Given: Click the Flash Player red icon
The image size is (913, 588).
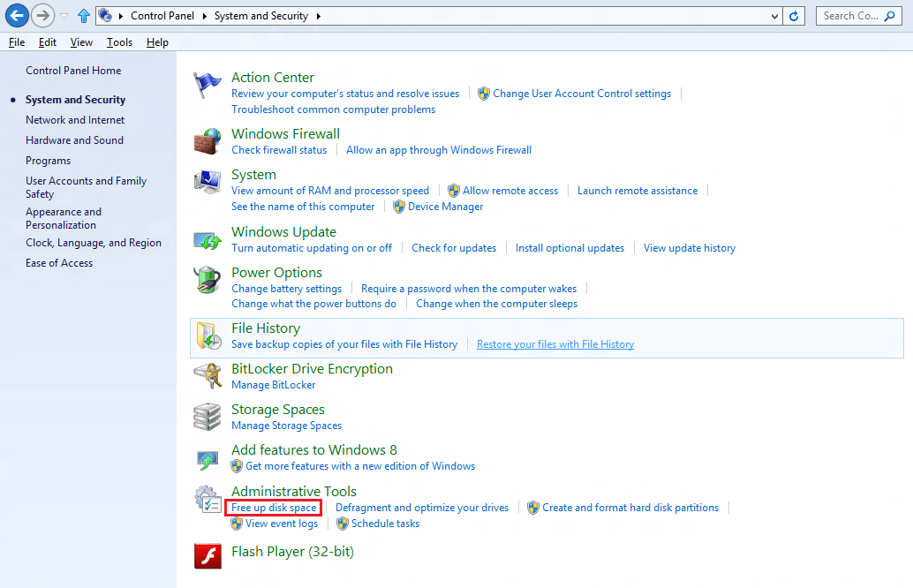Looking at the screenshot, I should 207,556.
